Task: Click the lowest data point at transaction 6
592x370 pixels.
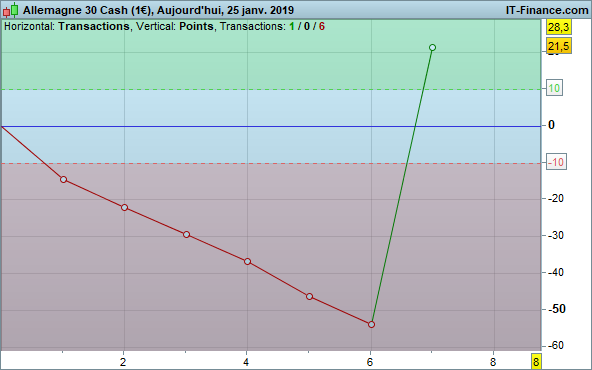Action: pos(371,324)
